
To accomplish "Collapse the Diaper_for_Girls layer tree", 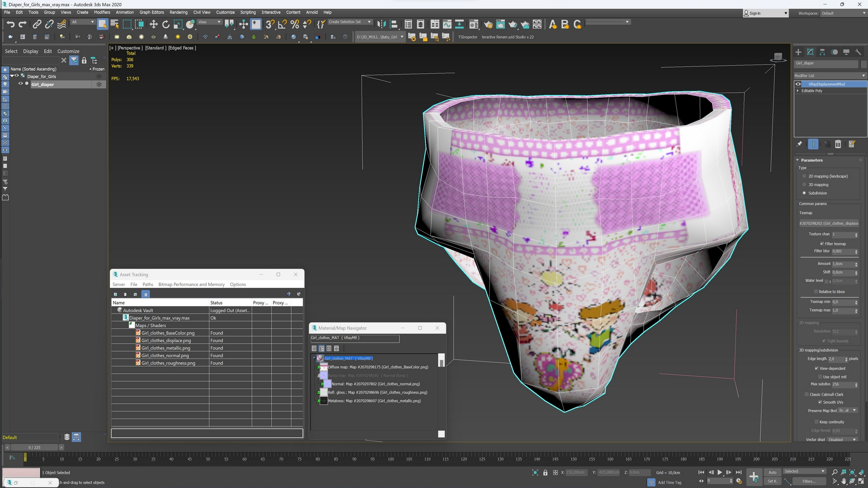I will coord(12,76).
